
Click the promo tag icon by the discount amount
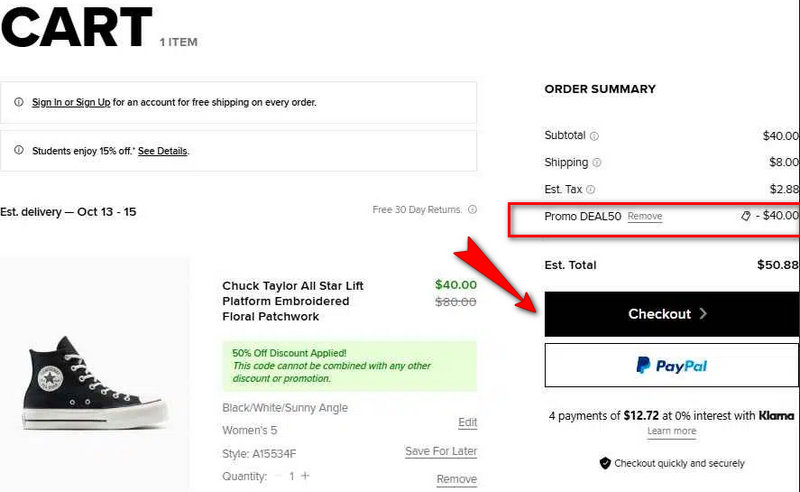point(745,216)
